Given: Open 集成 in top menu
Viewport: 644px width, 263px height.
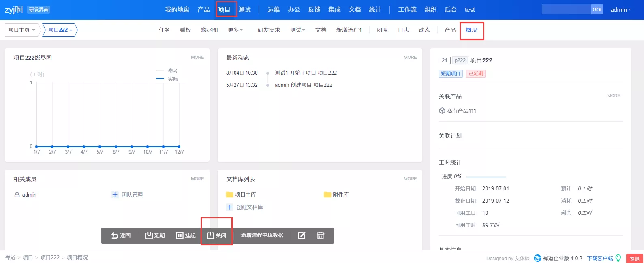Looking at the screenshot, I should (x=334, y=10).
